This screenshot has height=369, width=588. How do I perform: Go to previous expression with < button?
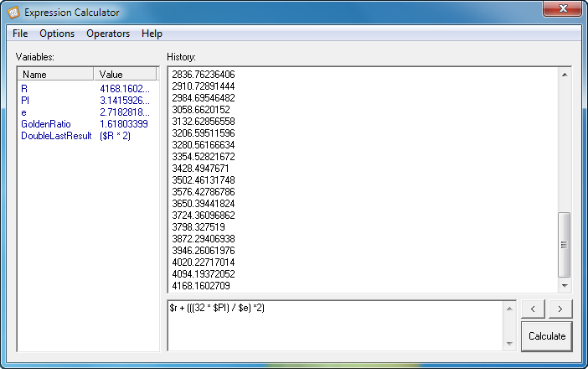(x=533, y=309)
